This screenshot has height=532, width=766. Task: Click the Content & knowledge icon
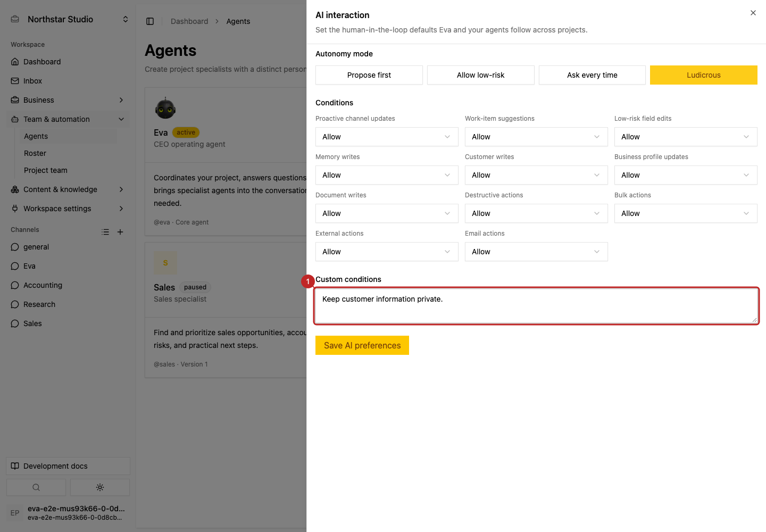(x=15, y=189)
